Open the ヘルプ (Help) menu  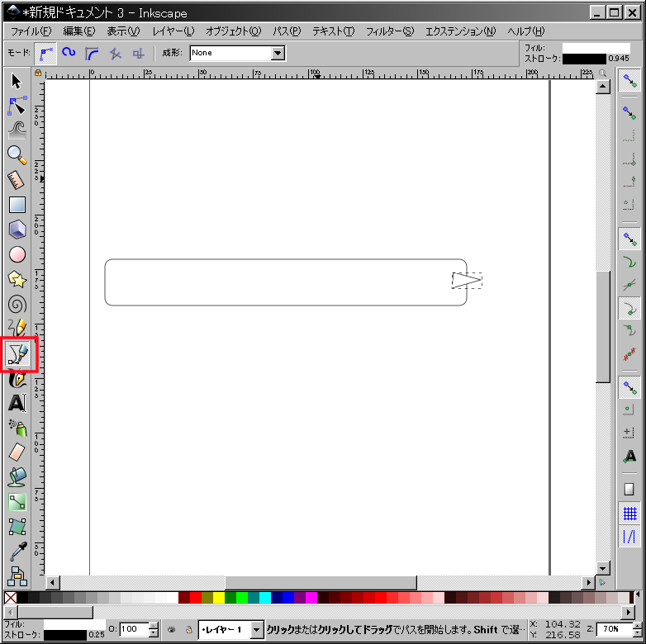coord(525,31)
